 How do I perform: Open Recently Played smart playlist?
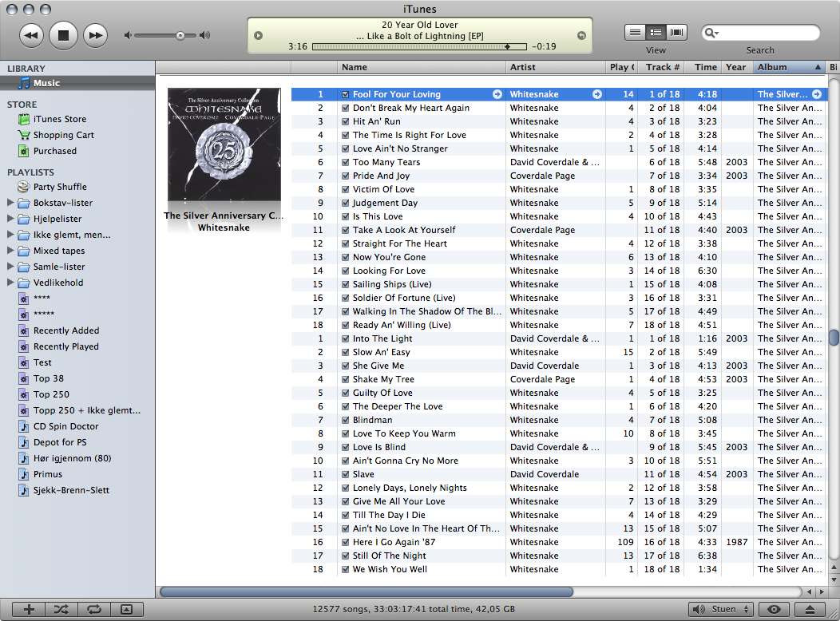point(66,346)
